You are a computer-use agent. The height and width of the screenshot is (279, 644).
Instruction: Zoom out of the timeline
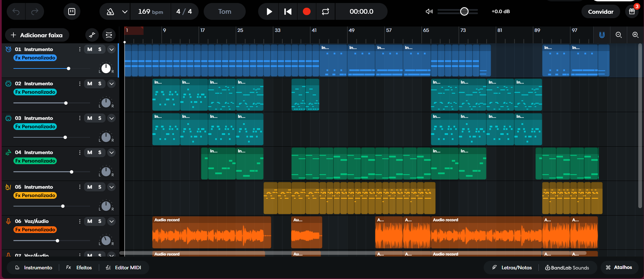click(618, 35)
